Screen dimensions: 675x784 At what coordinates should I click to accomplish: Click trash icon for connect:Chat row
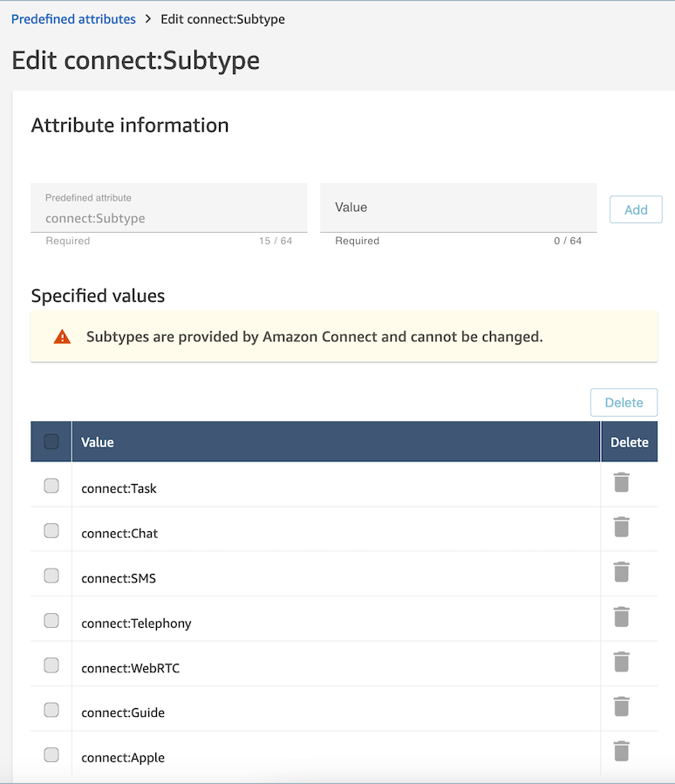622,527
